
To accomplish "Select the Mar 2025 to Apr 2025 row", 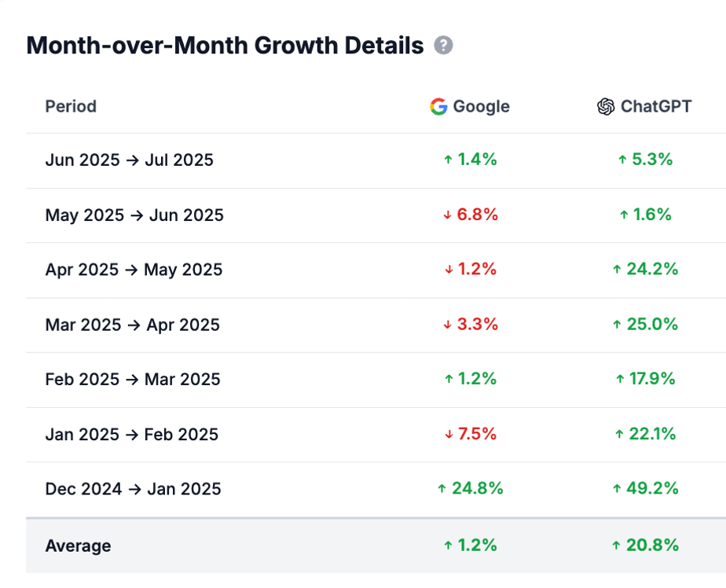I will (x=132, y=324).
